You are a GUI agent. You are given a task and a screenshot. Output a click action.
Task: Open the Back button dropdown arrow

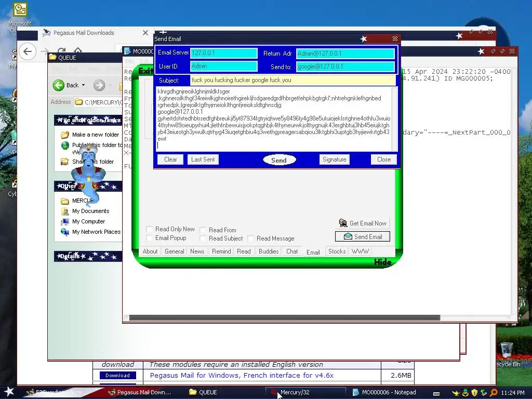pyautogui.click(x=83, y=85)
